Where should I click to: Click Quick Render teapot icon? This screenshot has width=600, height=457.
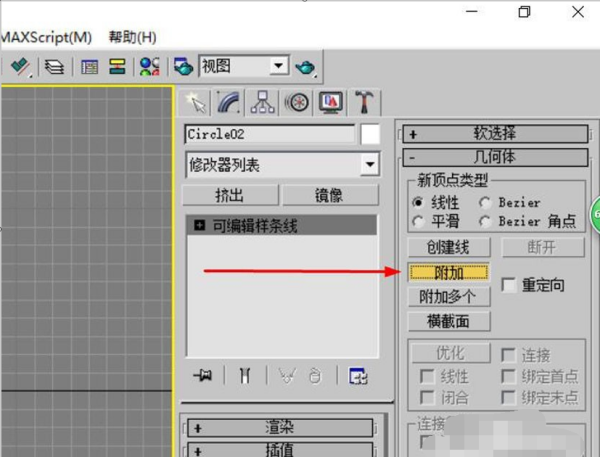305,67
